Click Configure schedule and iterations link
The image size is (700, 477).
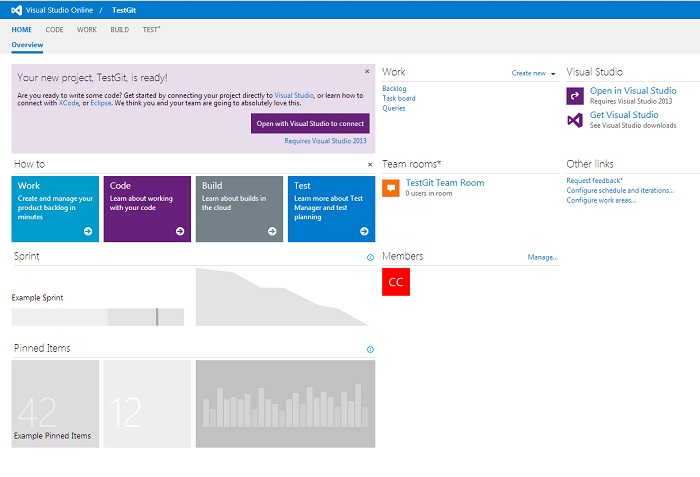click(x=620, y=190)
